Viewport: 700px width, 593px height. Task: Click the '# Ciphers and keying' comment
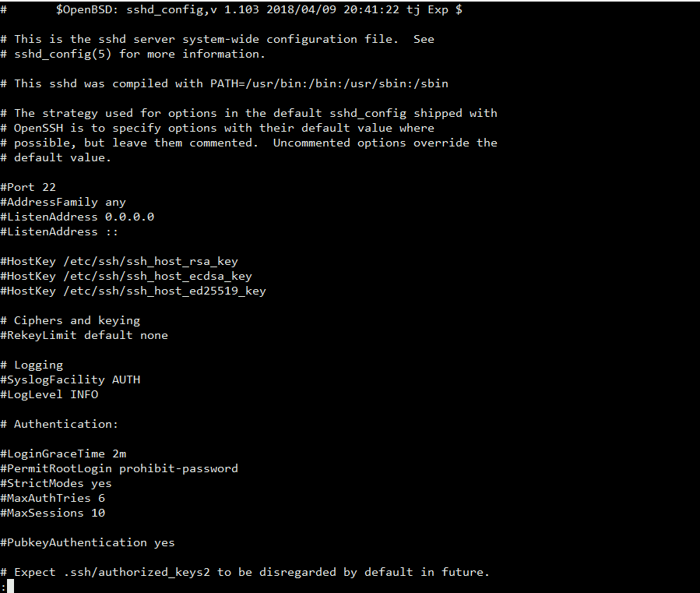click(x=70, y=320)
